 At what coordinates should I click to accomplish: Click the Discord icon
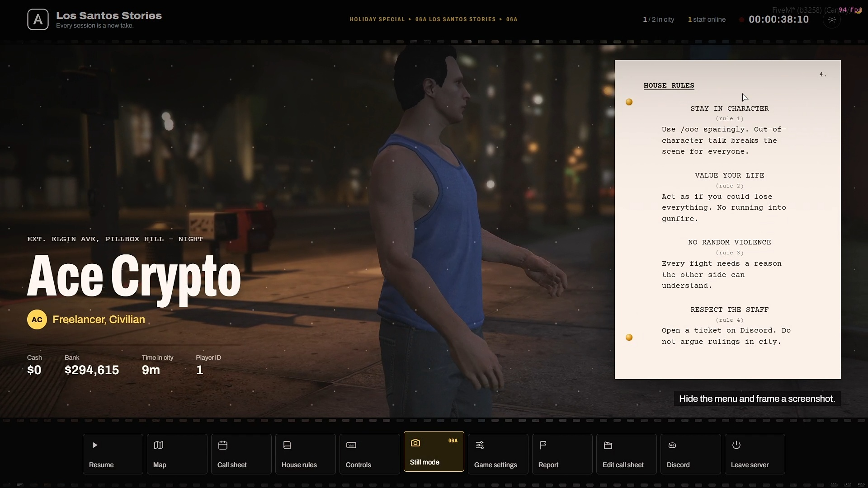tap(672, 445)
